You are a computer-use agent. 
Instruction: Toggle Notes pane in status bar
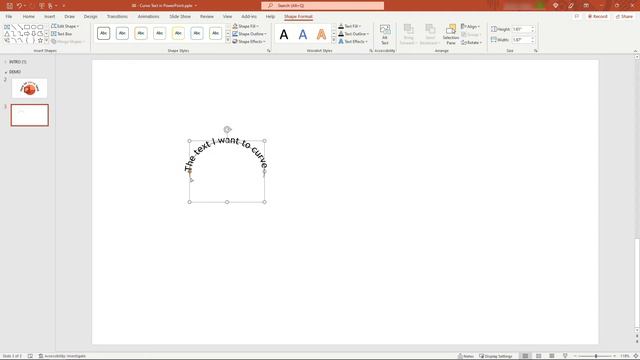coord(466,356)
